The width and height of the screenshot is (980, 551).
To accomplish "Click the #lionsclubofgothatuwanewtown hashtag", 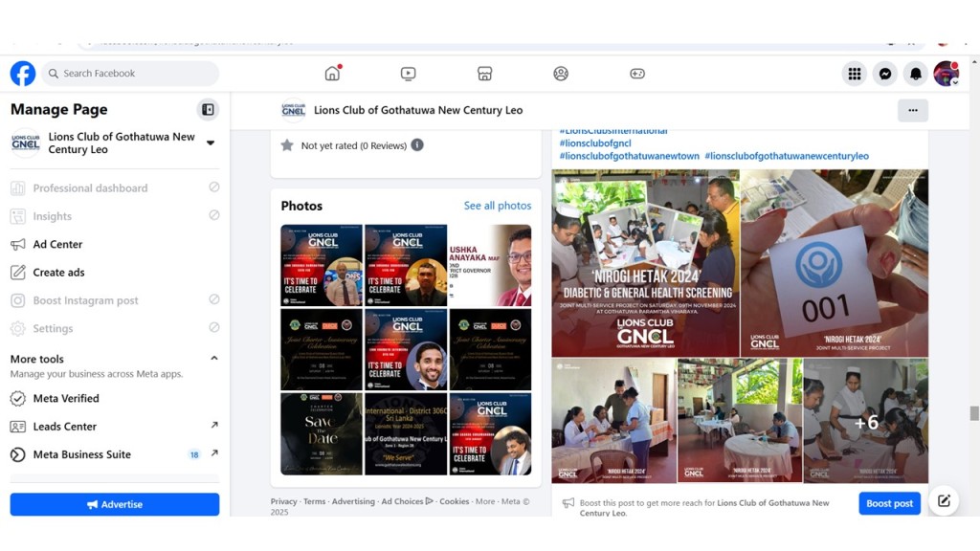I will pos(630,156).
